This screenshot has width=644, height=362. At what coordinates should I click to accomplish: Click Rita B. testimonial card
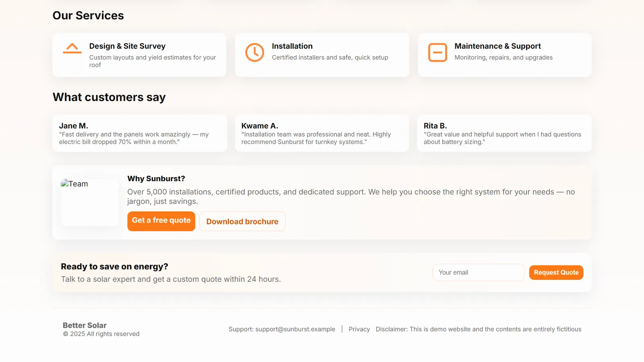click(504, 133)
